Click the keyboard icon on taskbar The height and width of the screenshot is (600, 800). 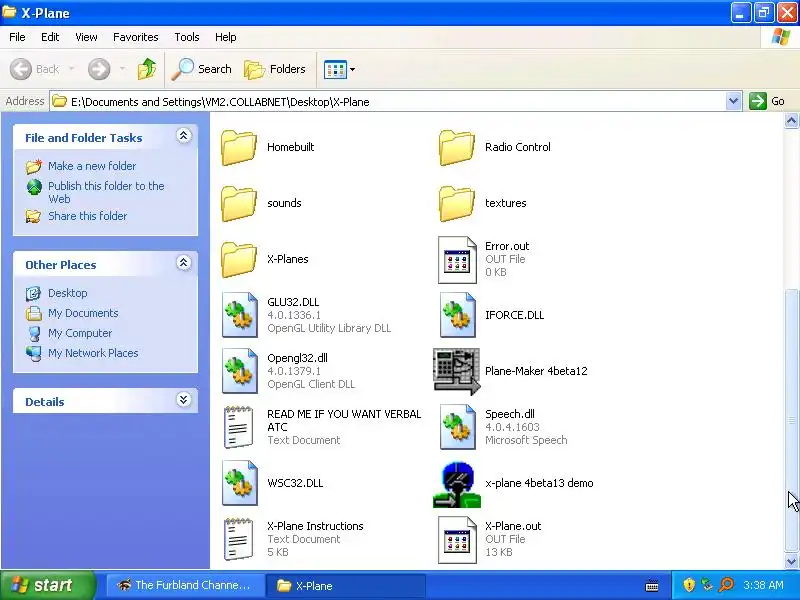(x=652, y=586)
